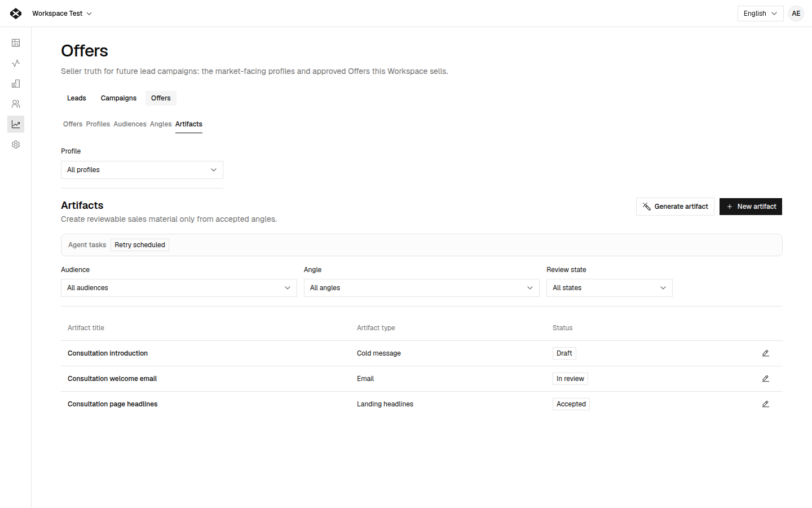Click the Artifact type column header
The height and width of the screenshot is (508, 812).
pos(376,328)
